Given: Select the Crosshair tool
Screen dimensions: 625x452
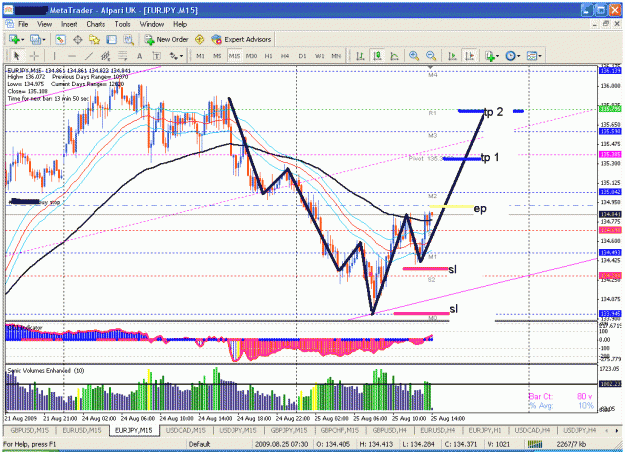Looking at the screenshot, I should (34, 56).
